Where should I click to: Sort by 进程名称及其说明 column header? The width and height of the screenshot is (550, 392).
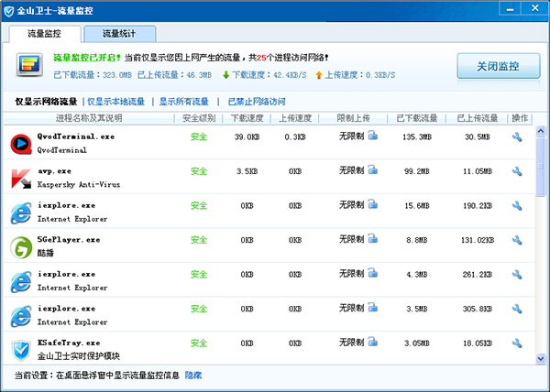pos(89,118)
